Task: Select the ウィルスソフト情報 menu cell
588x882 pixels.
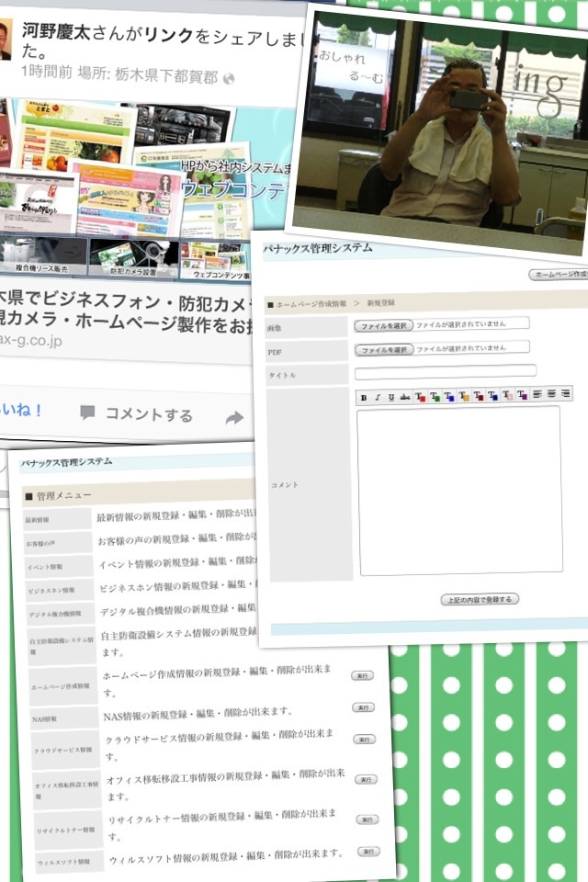Action: [71, 862]
